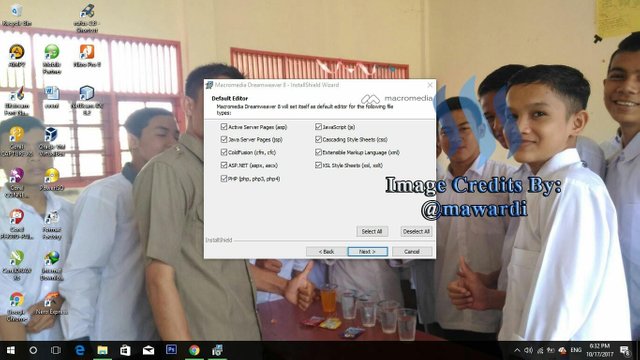640x360 pixels.
Task: Switch to Photoshop on the taskbar
Action: tap(171, 350)
